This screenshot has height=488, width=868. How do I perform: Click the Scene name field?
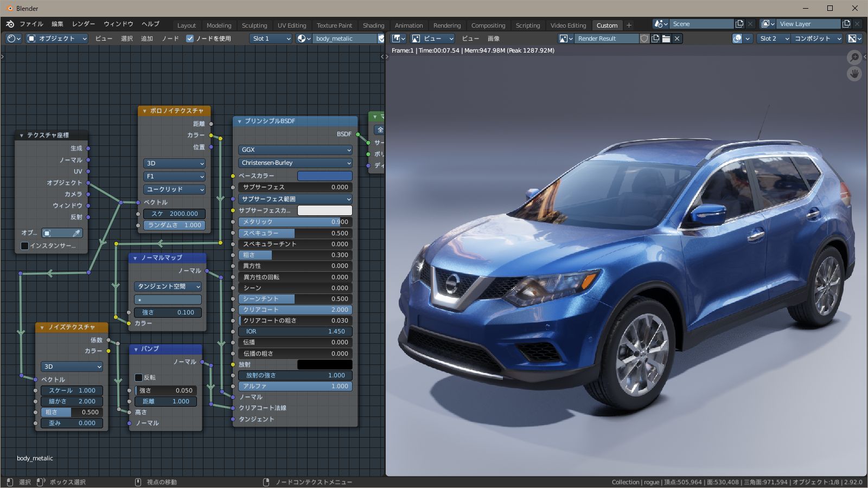tap(701, 24)
